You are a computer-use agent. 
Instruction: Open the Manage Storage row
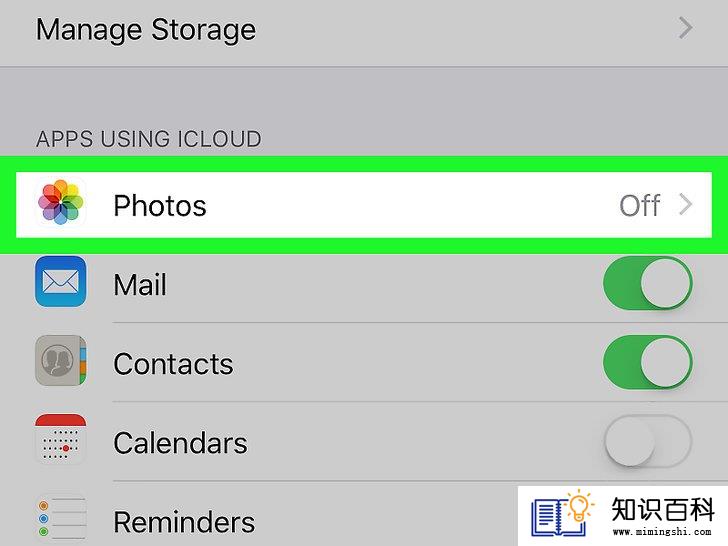[x=364, y=30]
